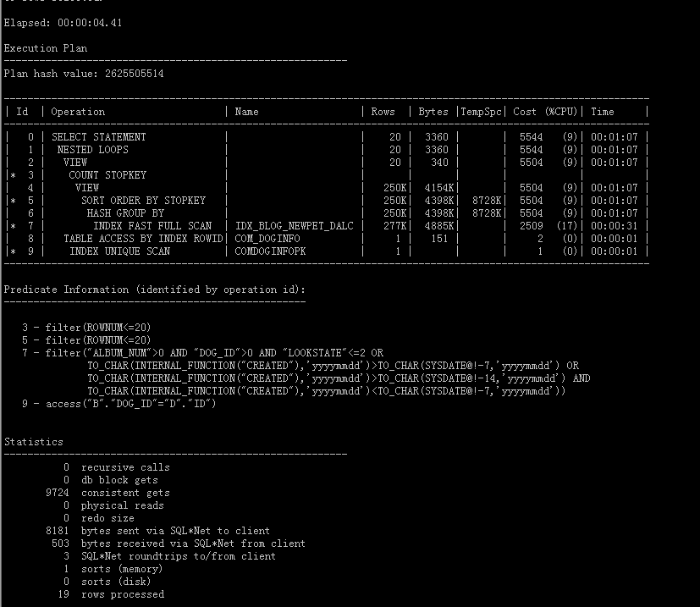The width and height of the screenshot is (700, 607).
Task: Click the HASH GROUP BY operation
Action: point(125,213)
